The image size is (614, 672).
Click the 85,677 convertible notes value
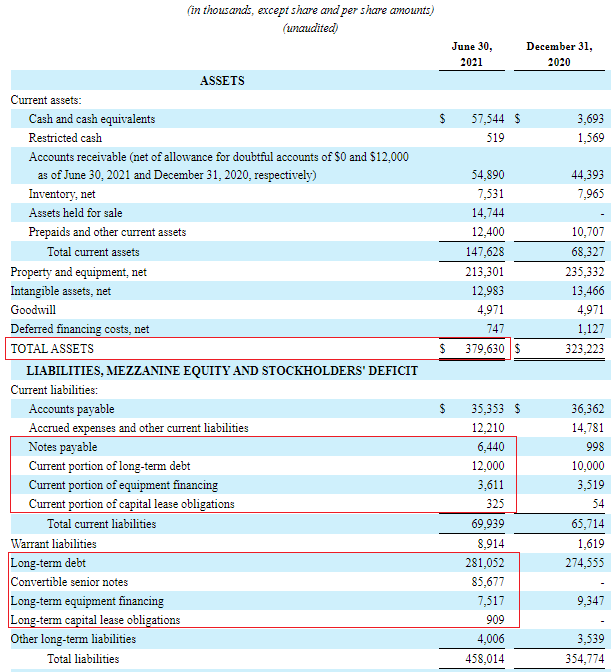(x=488, y=582)
